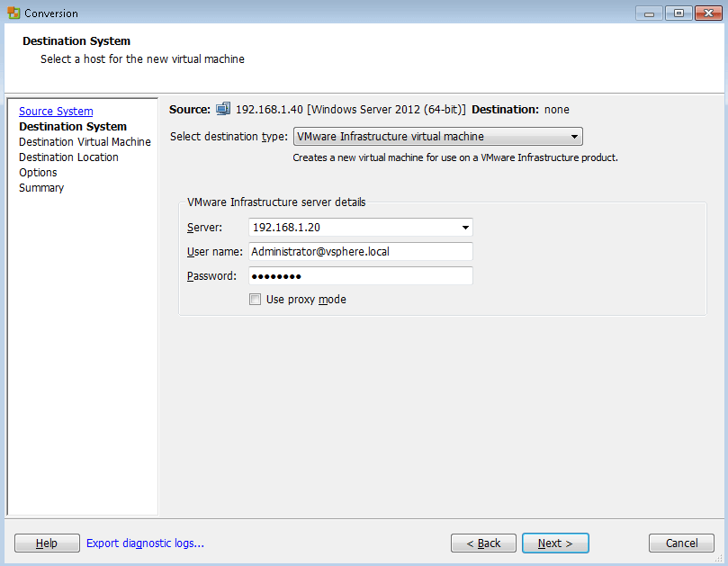Click the 'Creates a new virtual machine' description

click(455, 157)
